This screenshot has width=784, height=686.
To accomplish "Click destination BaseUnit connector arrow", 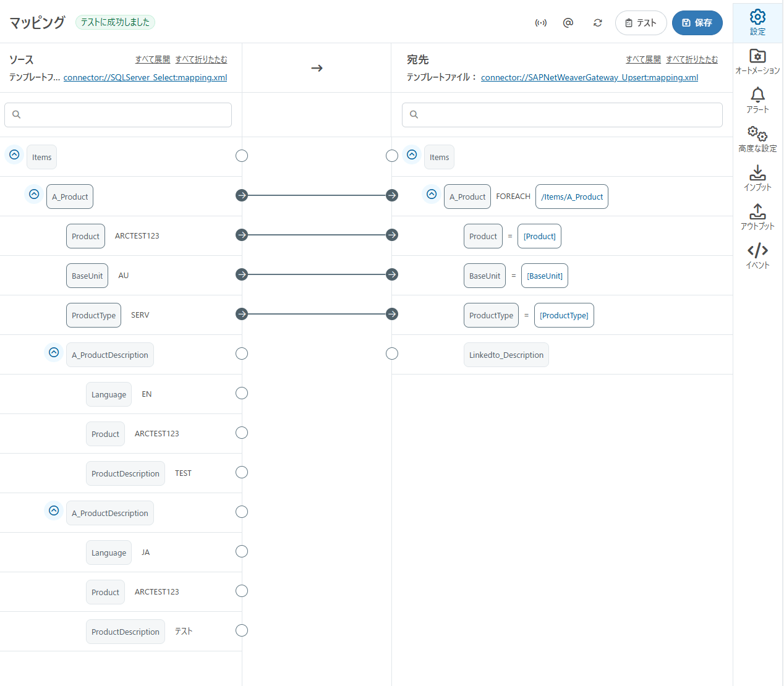I will tap(392, 274).
